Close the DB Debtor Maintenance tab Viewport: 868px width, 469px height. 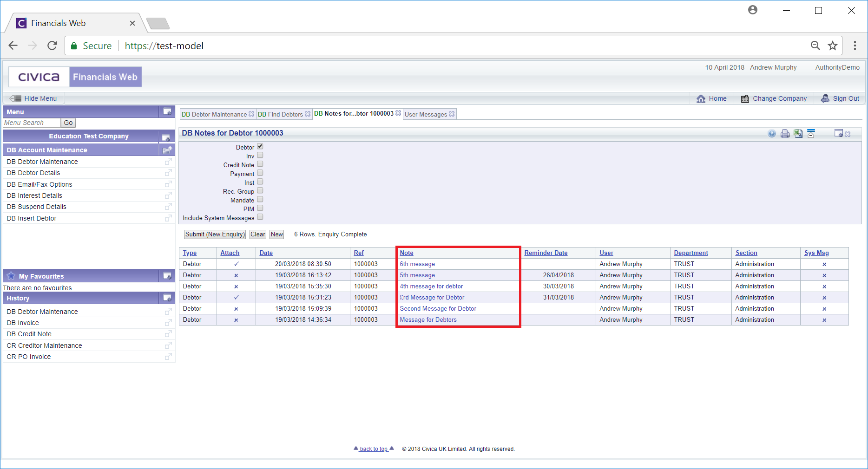click(251, 114)
